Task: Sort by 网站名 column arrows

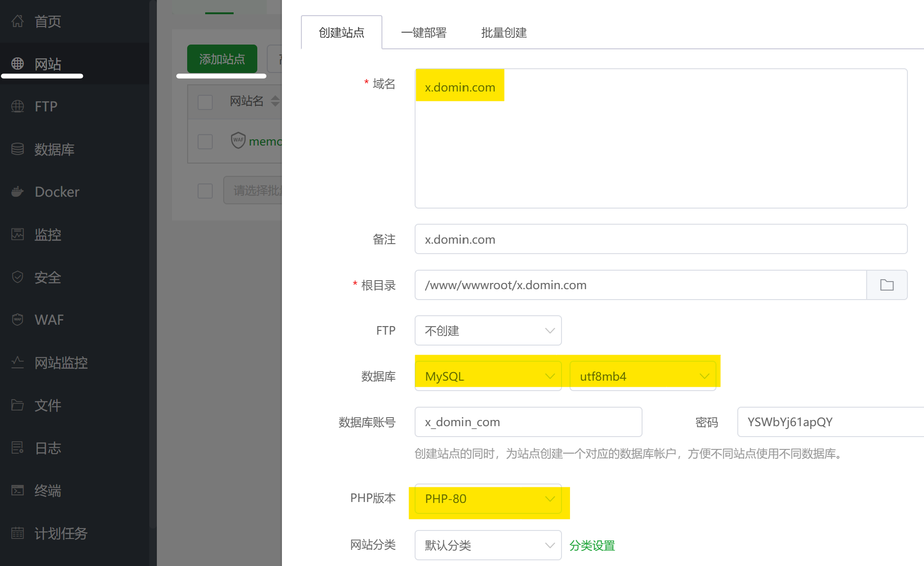Action: (x=275, y=101)
